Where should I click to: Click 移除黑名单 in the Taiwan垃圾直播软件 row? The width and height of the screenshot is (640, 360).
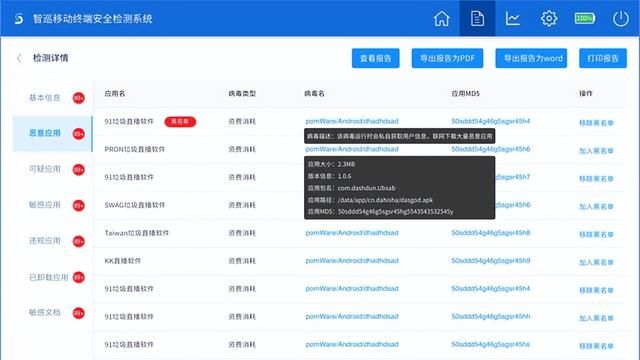(x=596, y=235)
